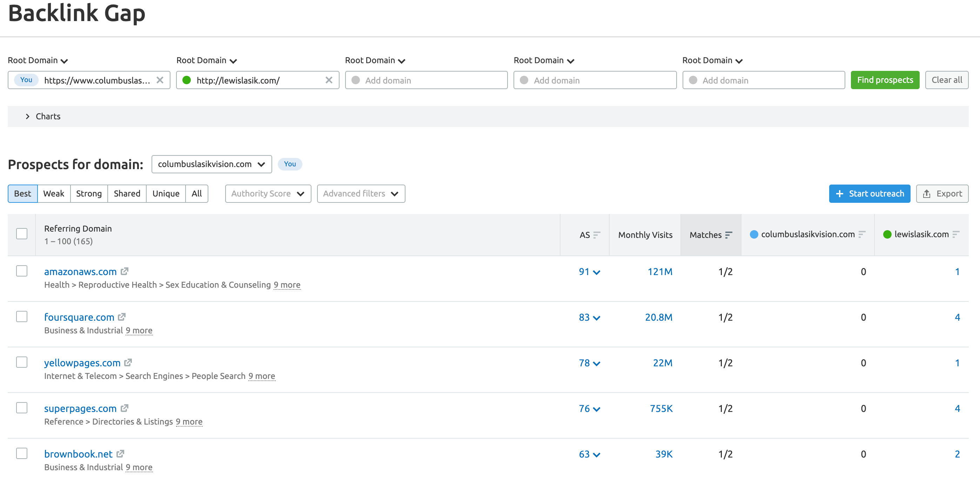This screenshot has width=980, height=480.
Task: Select the Weak tab
Action: [54, 194]
